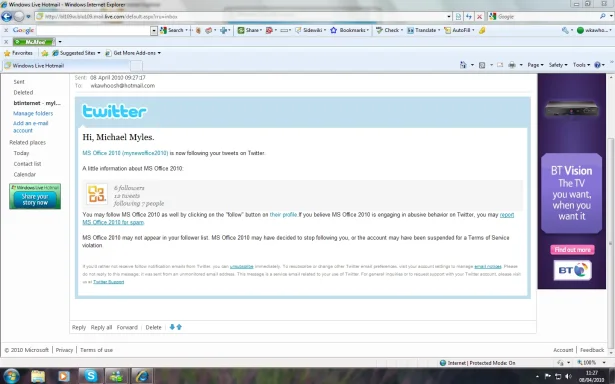Click the Share your story now banner
615x384 pixels.
(x=35, y=196)
